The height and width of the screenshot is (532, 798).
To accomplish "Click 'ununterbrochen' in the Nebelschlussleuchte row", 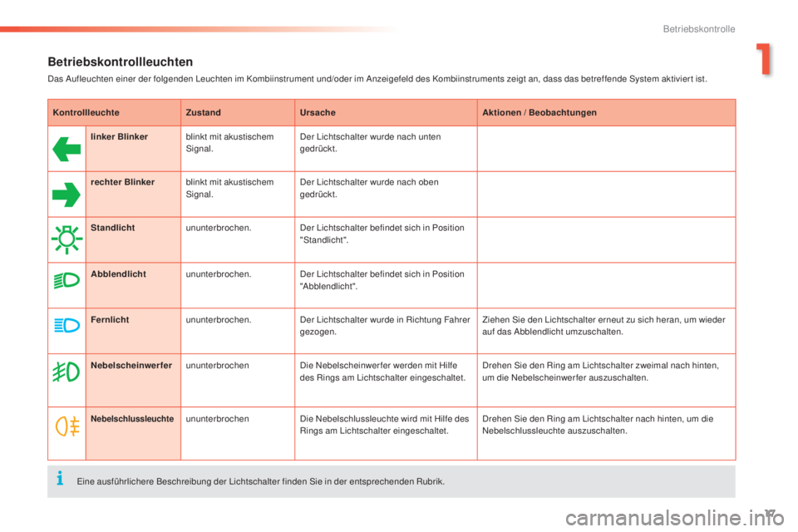I will tap(217, 418).
